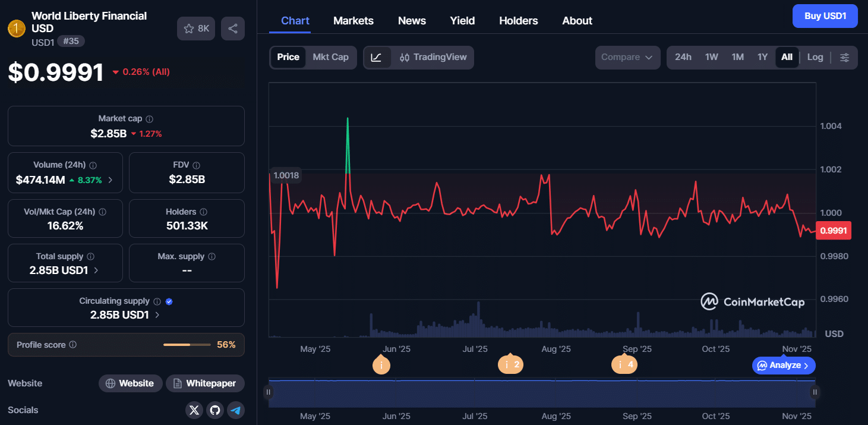Open the Holders tab

[x=519, y=21]
